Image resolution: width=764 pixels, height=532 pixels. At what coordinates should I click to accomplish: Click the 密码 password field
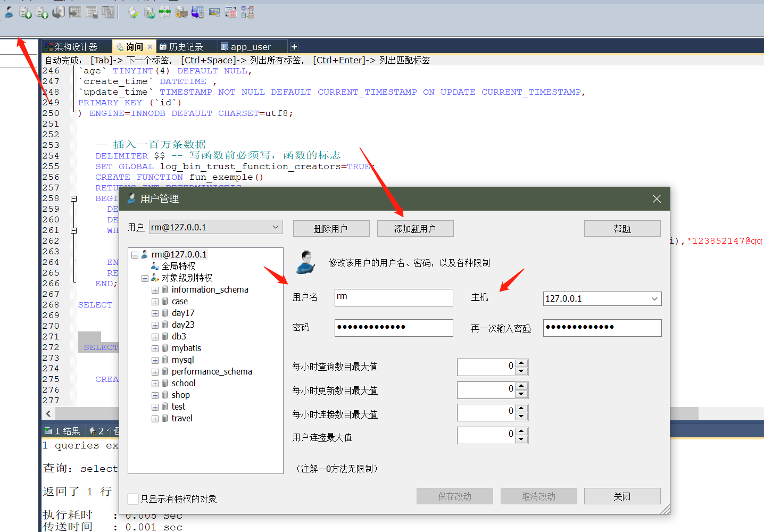(394, 328)
